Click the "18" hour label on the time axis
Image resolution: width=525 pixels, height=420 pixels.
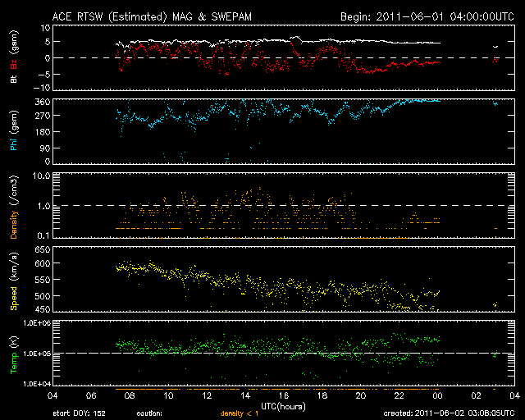coord(322,395)
